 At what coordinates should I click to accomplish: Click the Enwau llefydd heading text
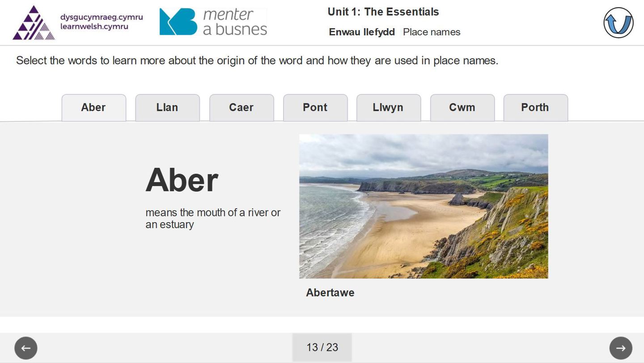click(362, 32)
